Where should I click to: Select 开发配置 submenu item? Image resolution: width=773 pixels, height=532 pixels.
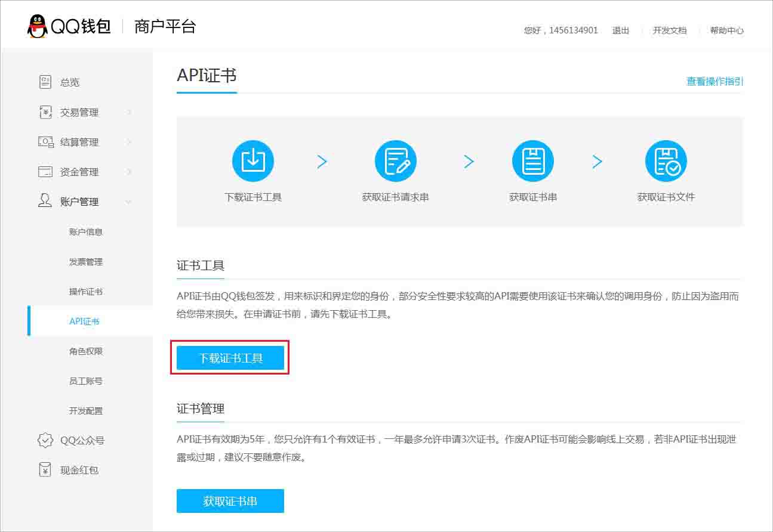click(86, 410)
